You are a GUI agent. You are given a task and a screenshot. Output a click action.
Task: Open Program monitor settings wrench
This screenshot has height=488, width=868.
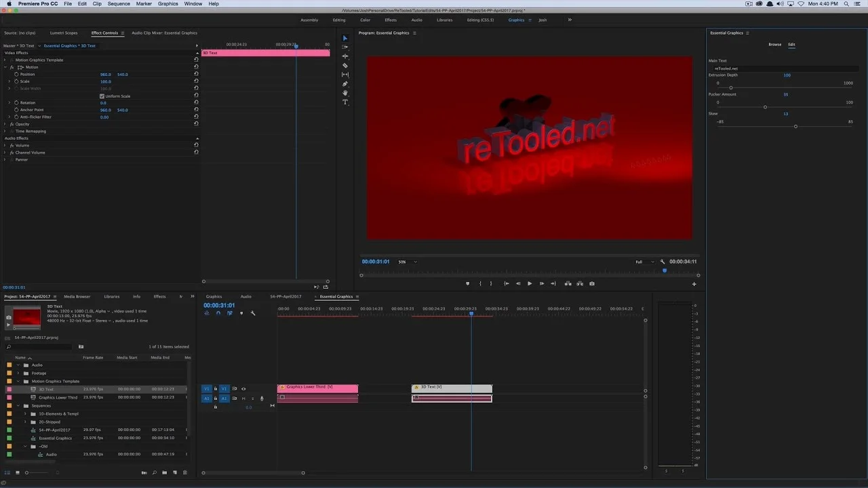pyautogui.click(x=663, y=262)
